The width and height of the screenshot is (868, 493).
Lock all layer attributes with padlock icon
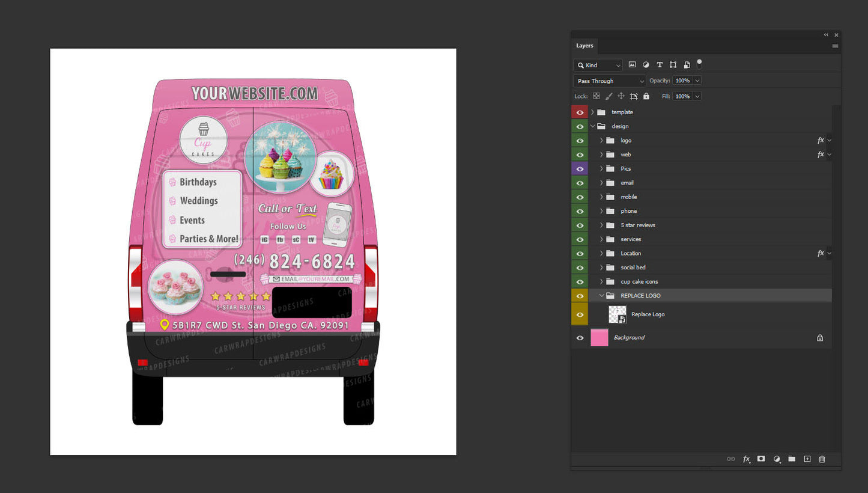646,96
